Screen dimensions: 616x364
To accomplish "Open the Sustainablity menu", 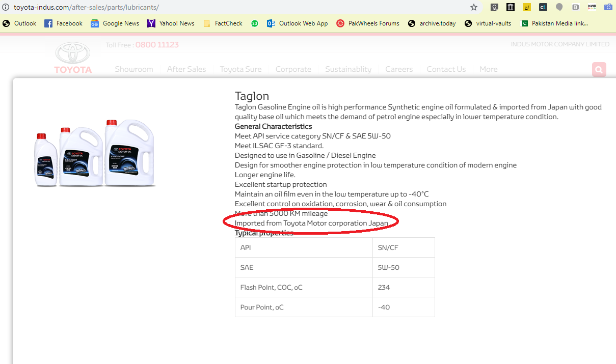I will 349,69.
